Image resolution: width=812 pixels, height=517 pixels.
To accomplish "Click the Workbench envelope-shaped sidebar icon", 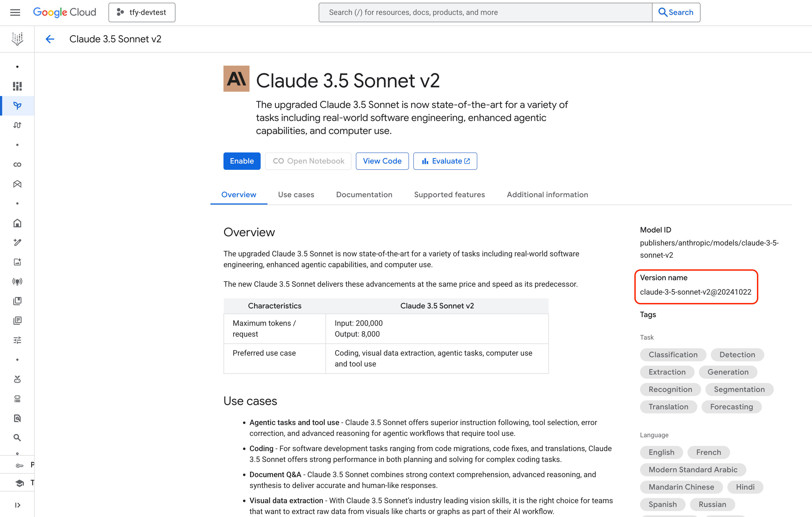I will [x=17, y=184].
